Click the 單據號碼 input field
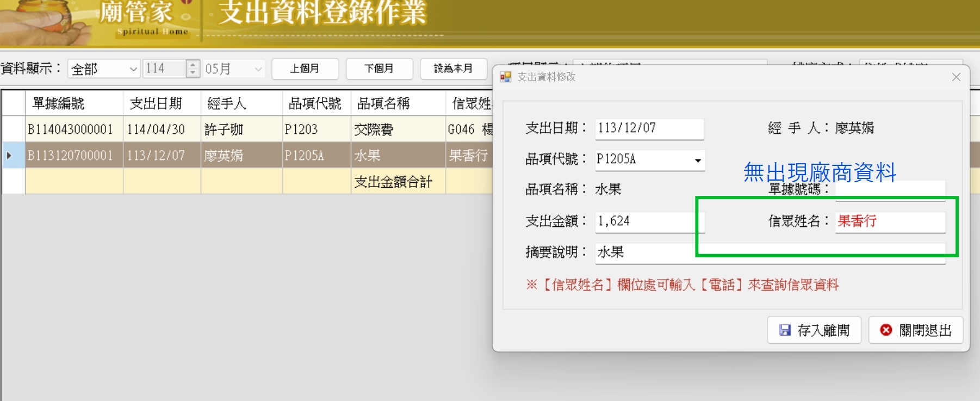Screen dimensions: 980x401 click(890, 190)
